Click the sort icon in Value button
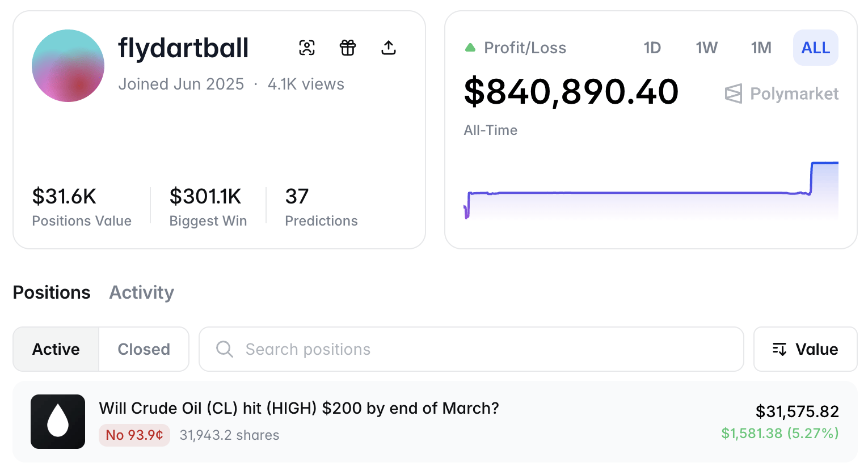This screenshot has width=868, height=467. point(779,349)
